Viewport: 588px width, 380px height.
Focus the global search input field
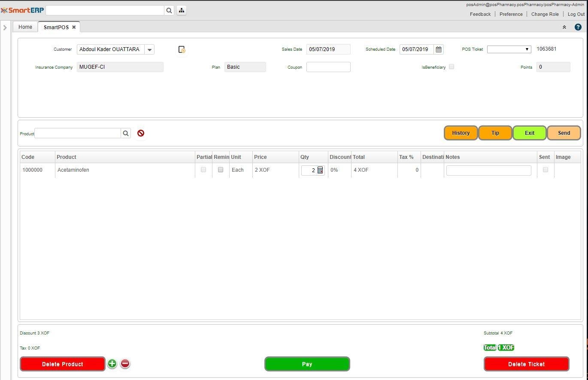(x=105, y=10)
